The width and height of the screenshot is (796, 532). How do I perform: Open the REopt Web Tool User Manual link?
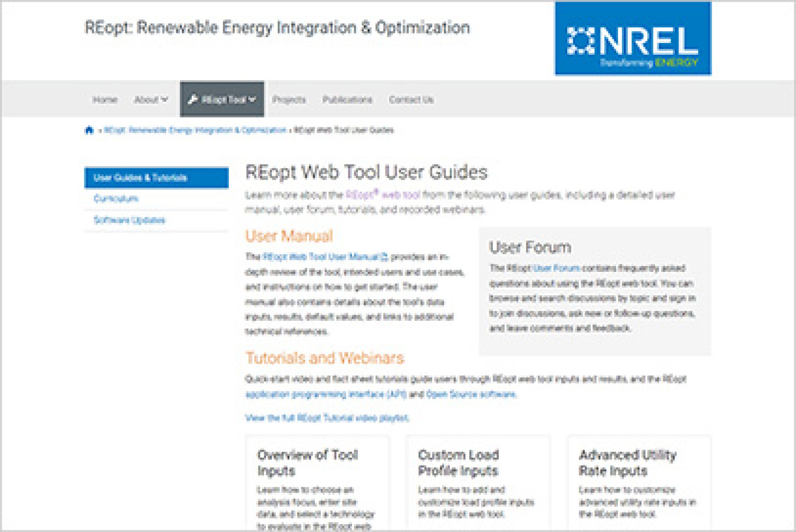[x=321, y=257]
